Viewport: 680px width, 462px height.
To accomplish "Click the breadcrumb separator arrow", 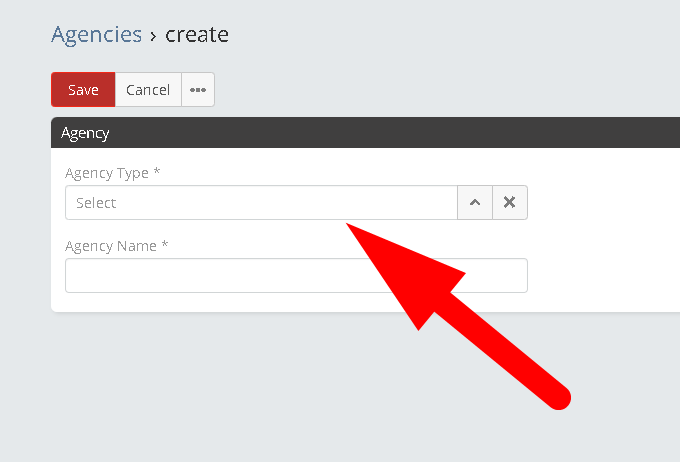I will coord(153,36).
